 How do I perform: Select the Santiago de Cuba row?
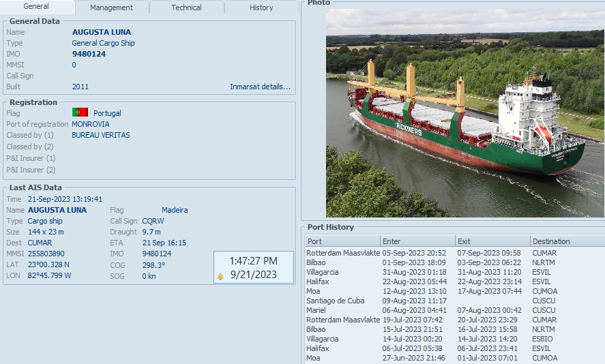[456, 301]
